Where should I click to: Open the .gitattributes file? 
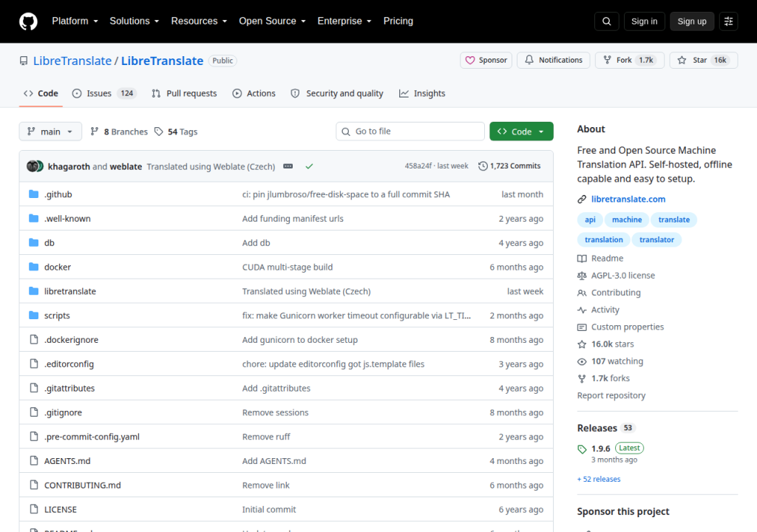point(69,388)
